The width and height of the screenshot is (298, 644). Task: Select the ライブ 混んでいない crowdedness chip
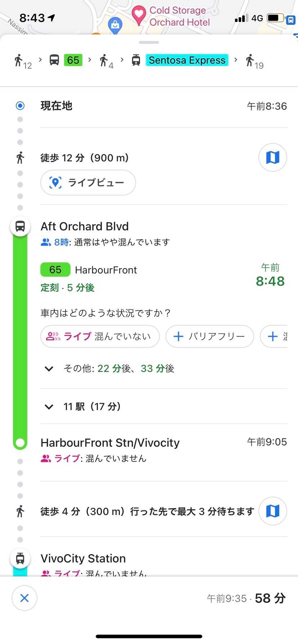[x=100, y=336]
